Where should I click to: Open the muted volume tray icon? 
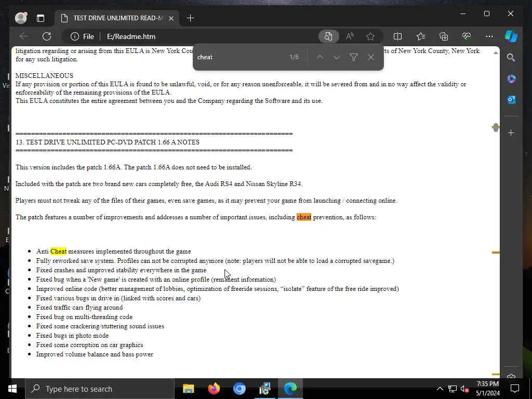pos(464,389)
